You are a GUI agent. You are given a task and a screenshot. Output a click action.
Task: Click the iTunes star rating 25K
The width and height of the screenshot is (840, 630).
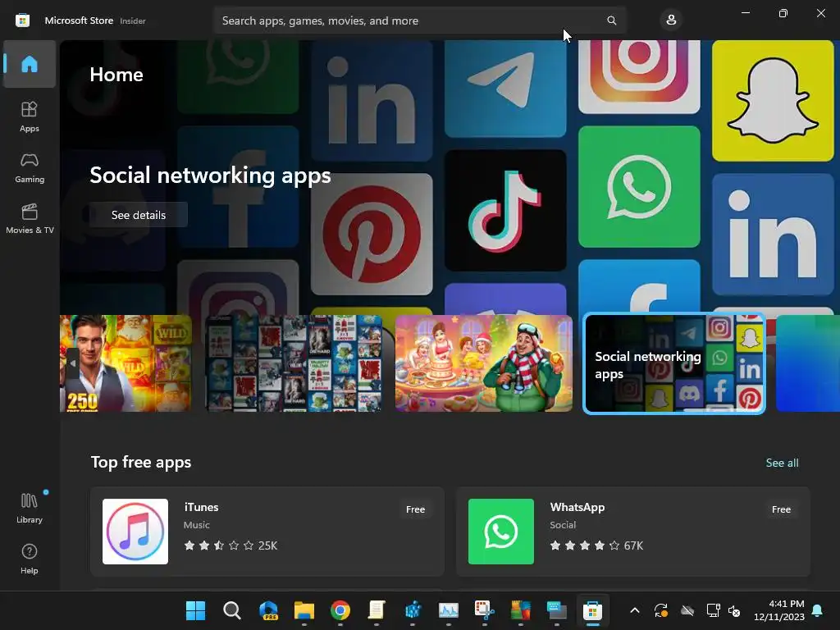[231, 546]
